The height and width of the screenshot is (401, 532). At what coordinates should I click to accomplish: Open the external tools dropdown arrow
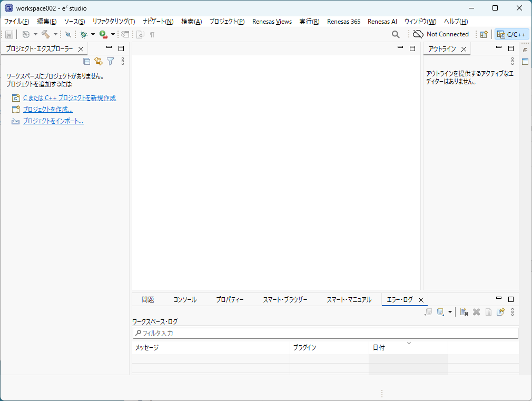(x=113, y=34)
